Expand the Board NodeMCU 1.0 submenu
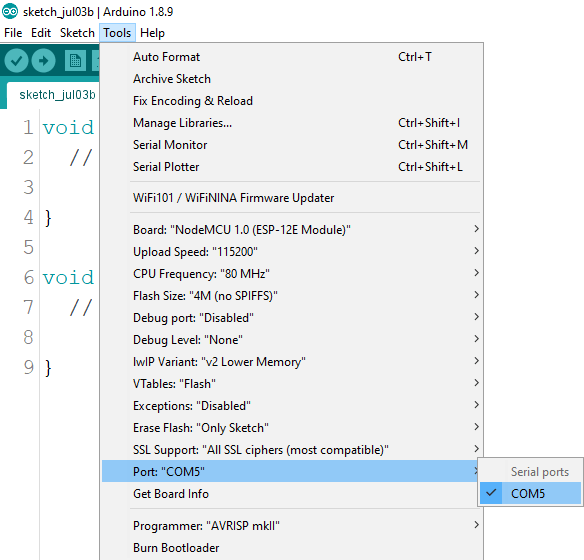The height and width of the screenshot is (560, 584). coord(292,229)
